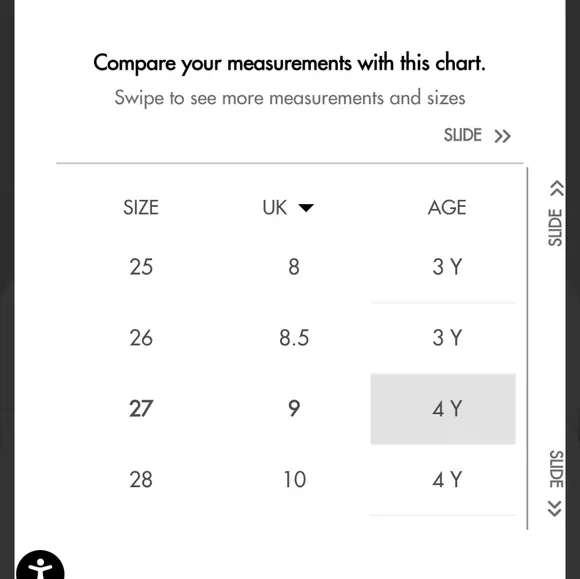This screenshot has height=579, width=580.
Task: Open the accessibility widget icon
Action: coord(40,566)
